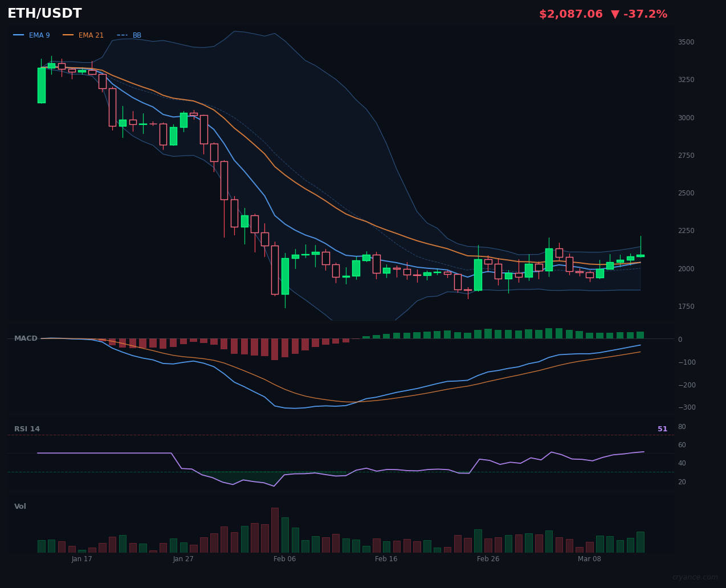Click the current price $2,087.06

[x=570, y=14]
